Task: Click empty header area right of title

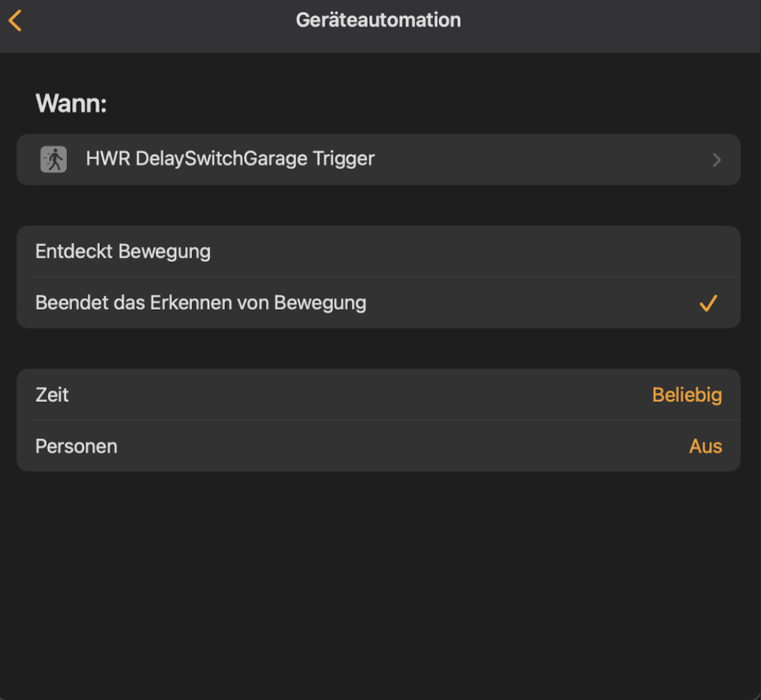Action: coord(611,20)
